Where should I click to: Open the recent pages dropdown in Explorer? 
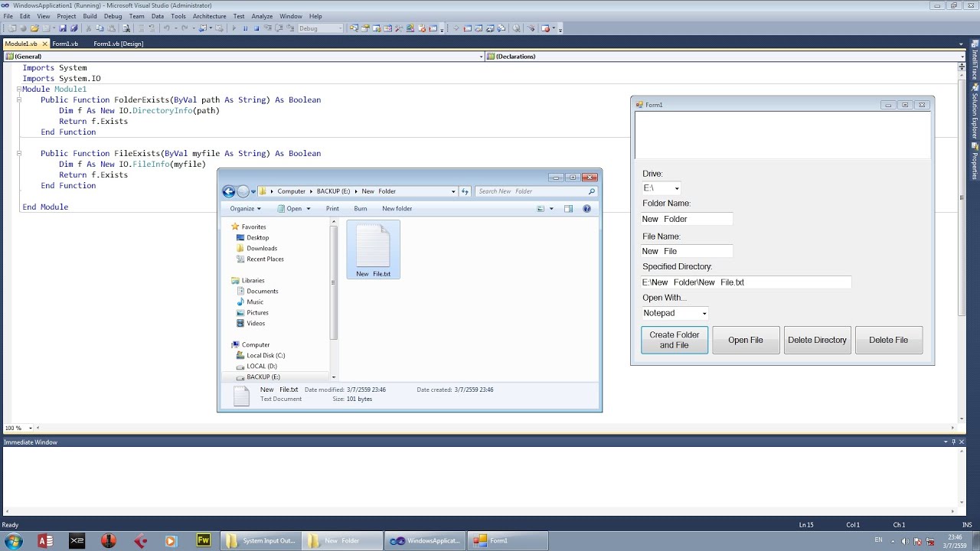[254, 192]
